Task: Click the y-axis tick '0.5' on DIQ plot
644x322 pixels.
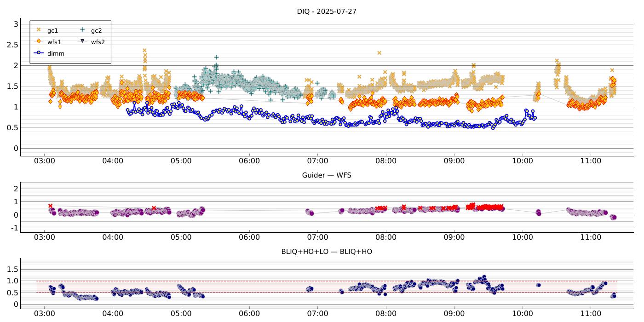Action: [11, 128]
